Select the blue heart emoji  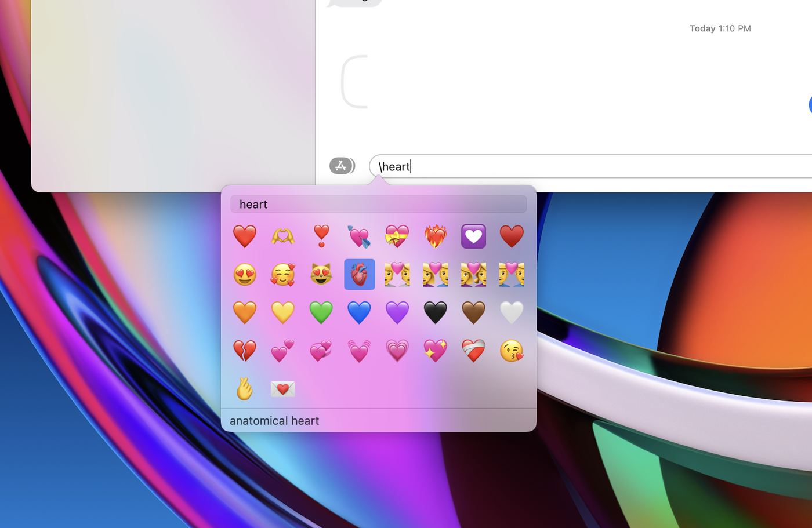(359, 312)
